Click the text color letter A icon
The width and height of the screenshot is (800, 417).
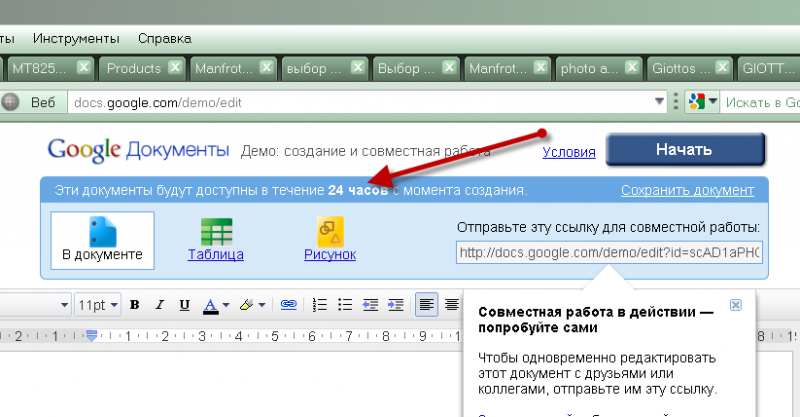pos(210,305)
